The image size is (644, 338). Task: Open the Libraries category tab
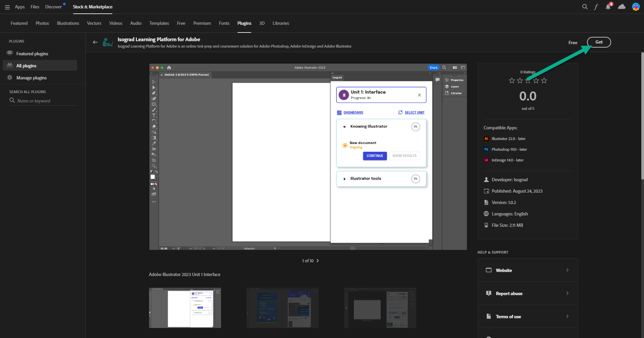click(281, 23)
